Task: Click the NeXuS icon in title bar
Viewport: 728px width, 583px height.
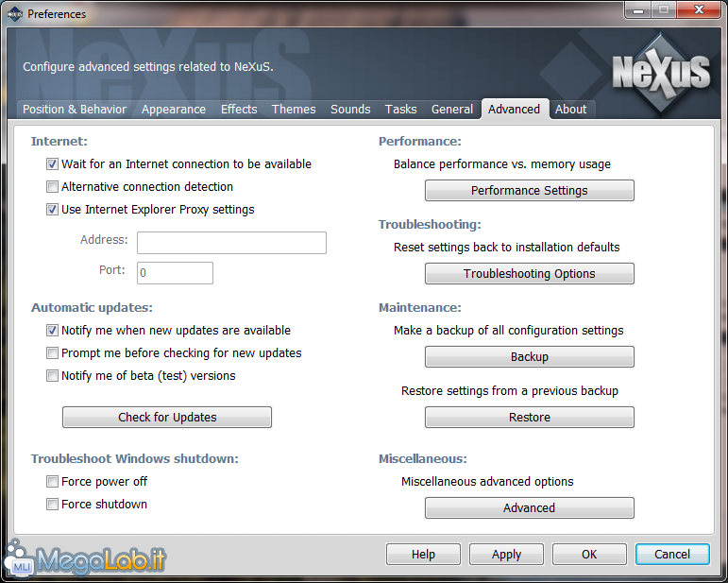Action: 14,14
